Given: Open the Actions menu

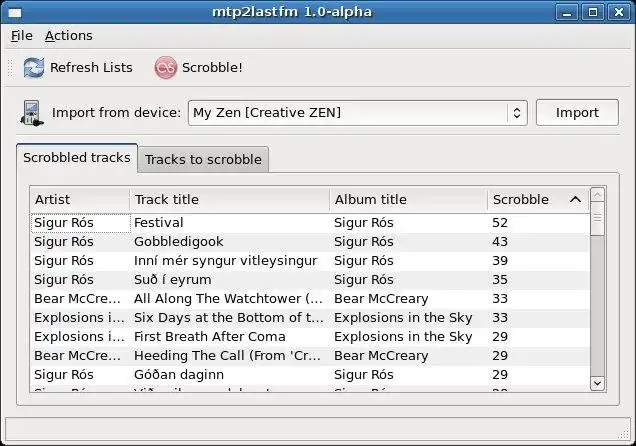Looking at the screenshot, I should (x=68, y=35).
